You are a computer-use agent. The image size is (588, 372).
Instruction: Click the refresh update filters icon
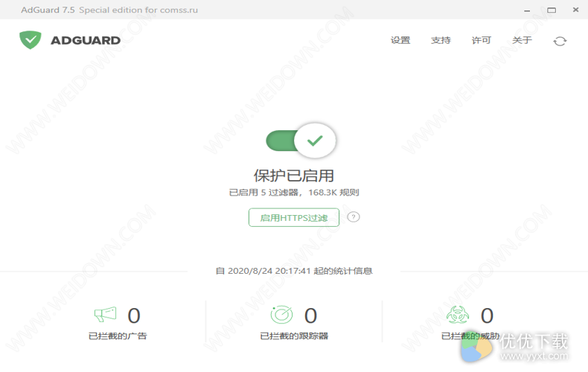(x=560, y=41)
